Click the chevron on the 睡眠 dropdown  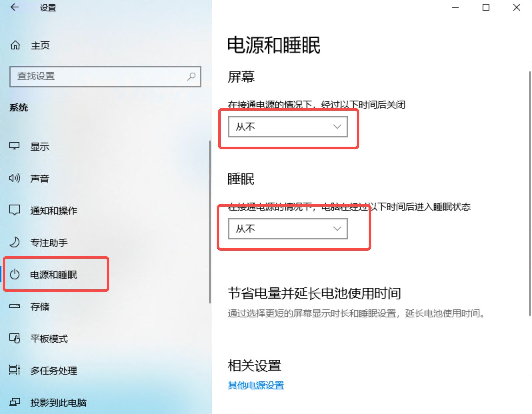coord(337,229)
